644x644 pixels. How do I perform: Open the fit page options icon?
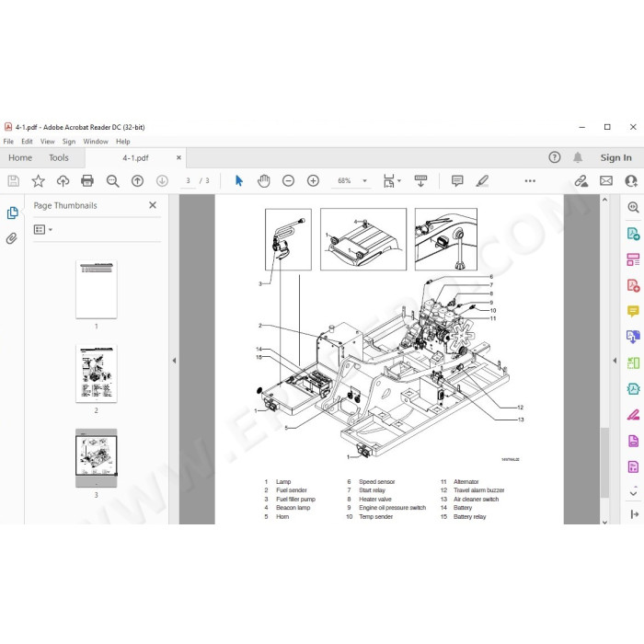click(x=392, y=180)
